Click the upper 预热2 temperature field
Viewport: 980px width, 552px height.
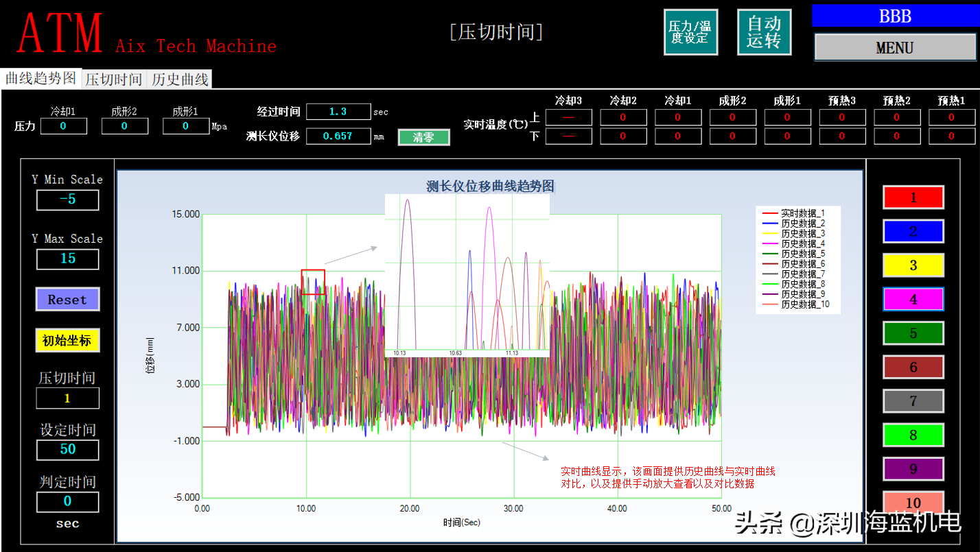click(897, 117)
